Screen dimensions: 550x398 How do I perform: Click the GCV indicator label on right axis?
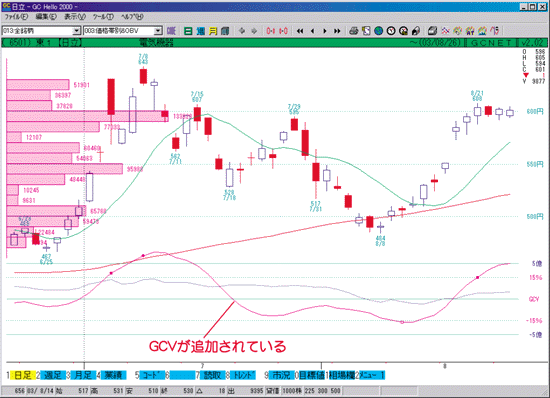(x=534, y=299)
